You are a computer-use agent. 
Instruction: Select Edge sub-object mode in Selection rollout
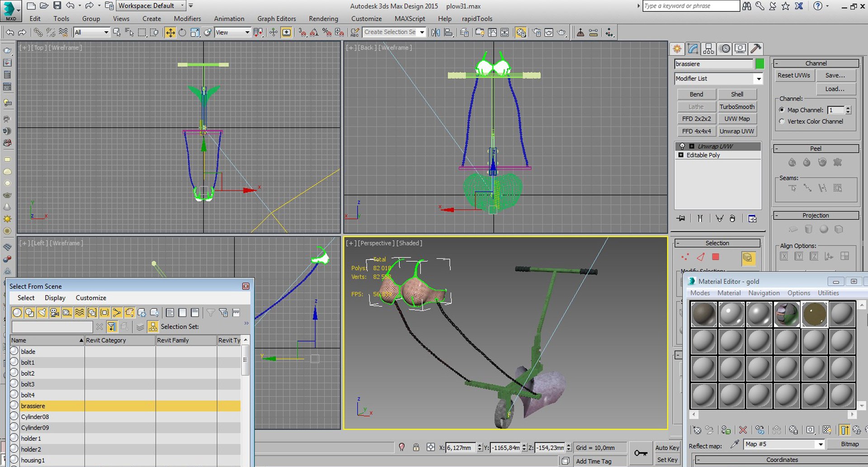701,257
